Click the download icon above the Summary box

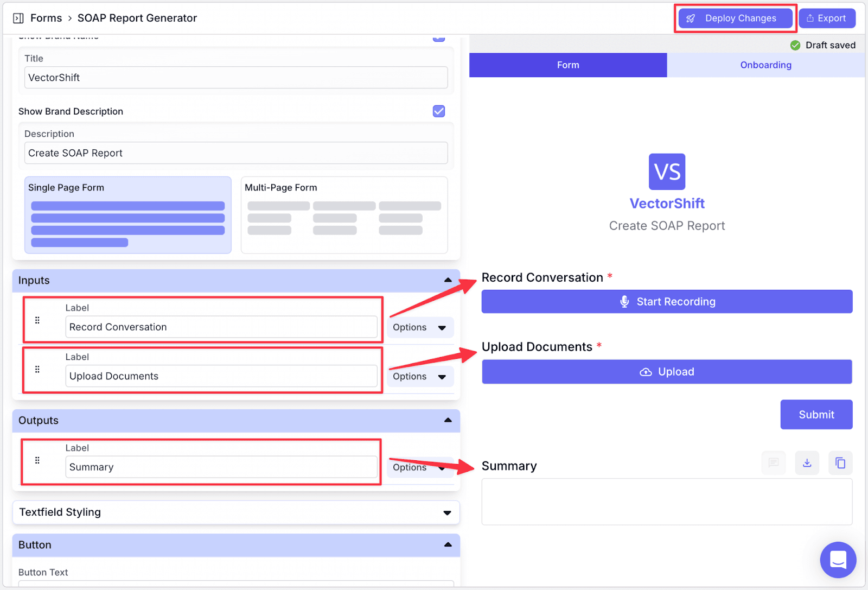807,463
